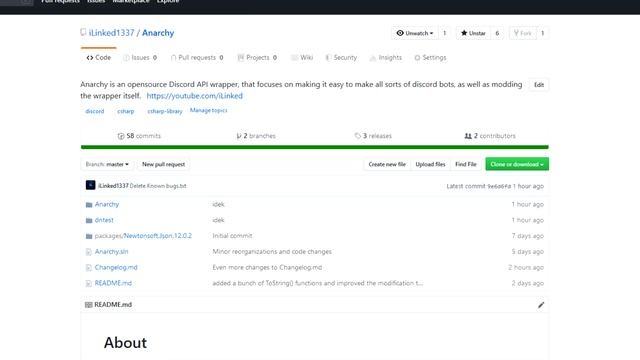Open the Initial commit message link
Image resolution: width=640 pixels, height=360 pixels.
tap(232, 236)
